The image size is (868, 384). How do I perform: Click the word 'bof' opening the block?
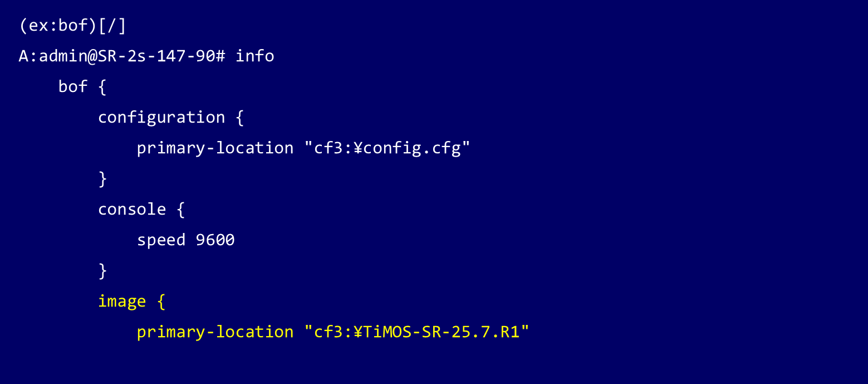click(x=73, y=87)
